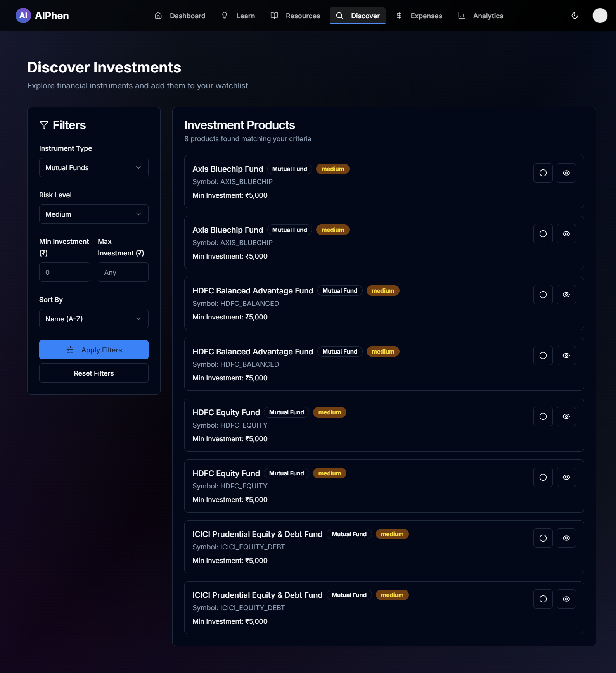Click the AIPhen logo icon

(23, 16)
